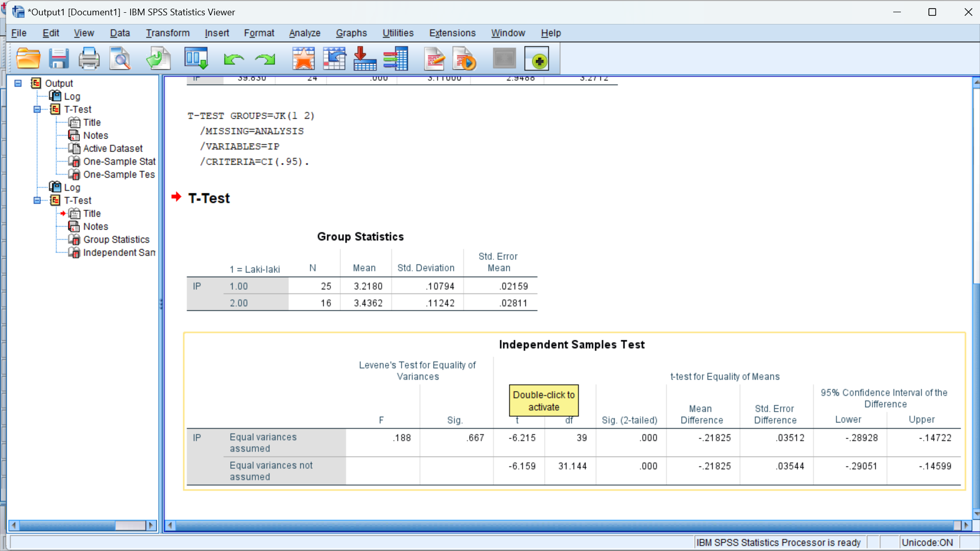Click the Group Statistics table title
This screenshot has width=980, height=551.
click(x=360, y=237)
